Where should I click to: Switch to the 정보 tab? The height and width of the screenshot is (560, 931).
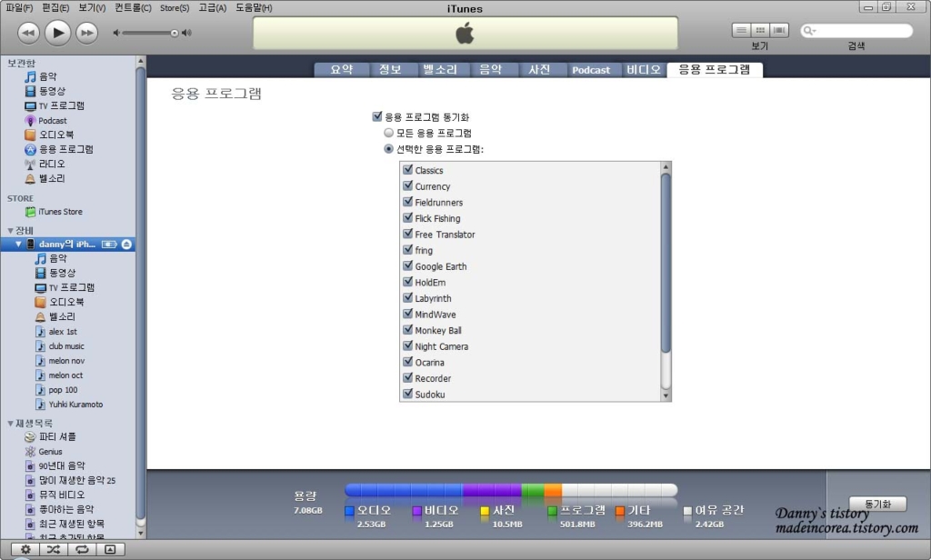coord(390,69)
